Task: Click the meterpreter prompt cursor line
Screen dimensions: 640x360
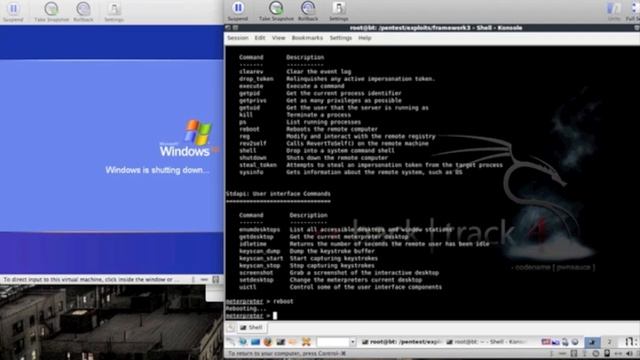Action: 251,316
